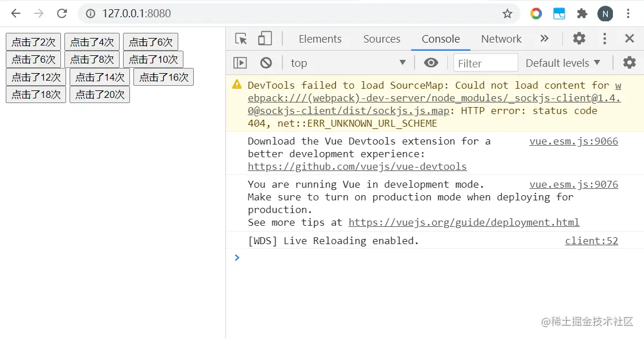Clear the console output
This screenshot has width=644, height=338.
pyautogui.click(x=266, y=63)
